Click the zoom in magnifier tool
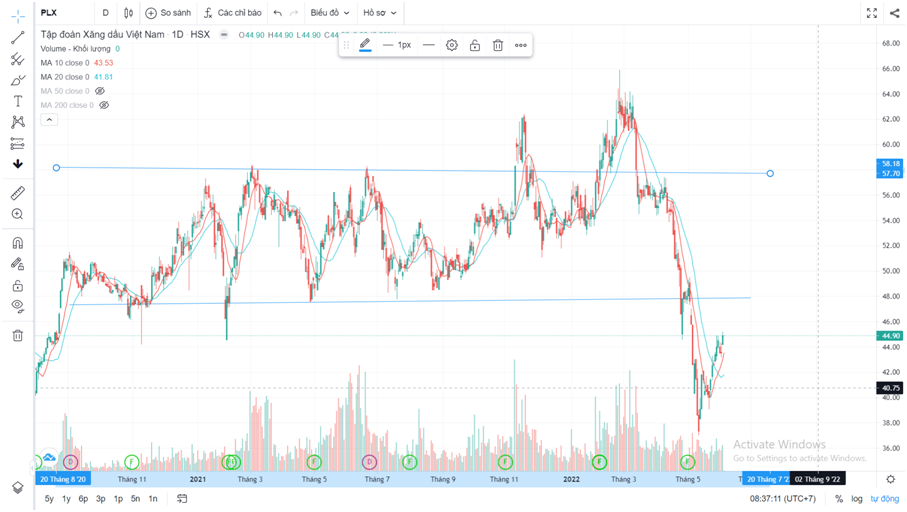 [17, 214]
